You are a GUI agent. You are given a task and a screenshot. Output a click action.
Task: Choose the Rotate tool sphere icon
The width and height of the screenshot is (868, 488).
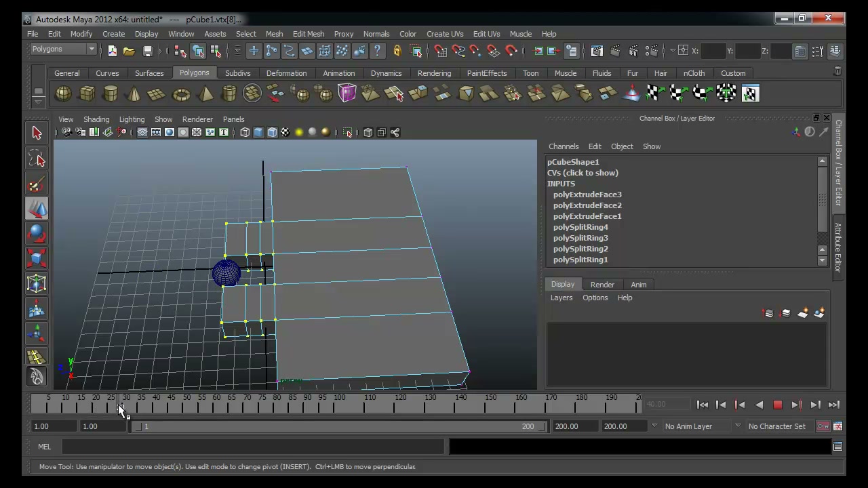coord(37,234)
